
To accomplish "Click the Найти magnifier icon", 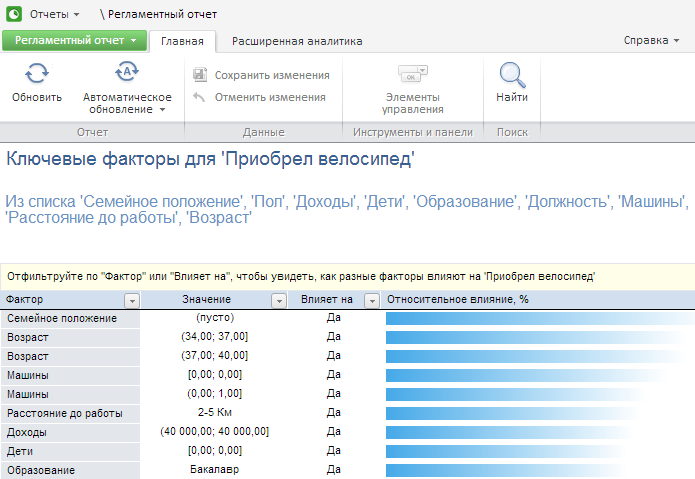I will click(x=512, y=75).
